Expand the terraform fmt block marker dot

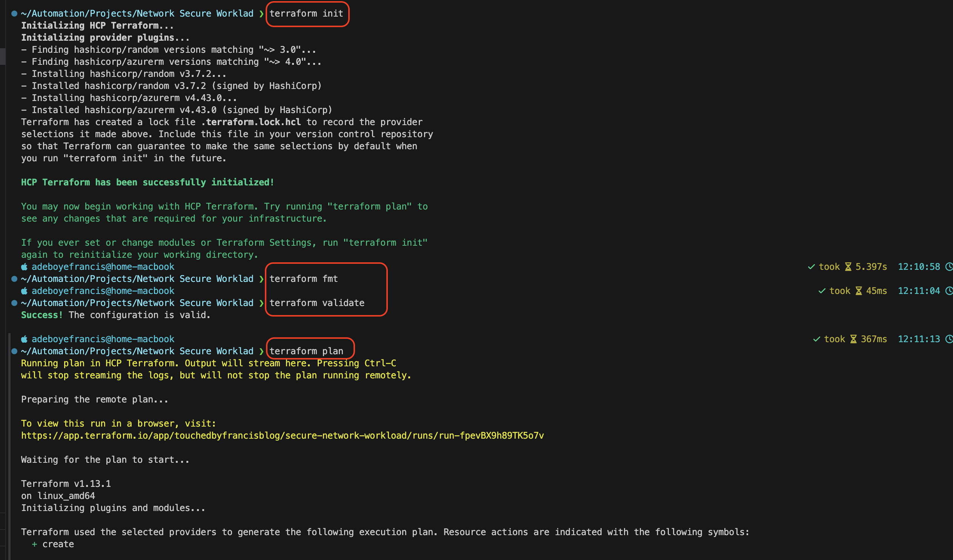tap(14, 278)
